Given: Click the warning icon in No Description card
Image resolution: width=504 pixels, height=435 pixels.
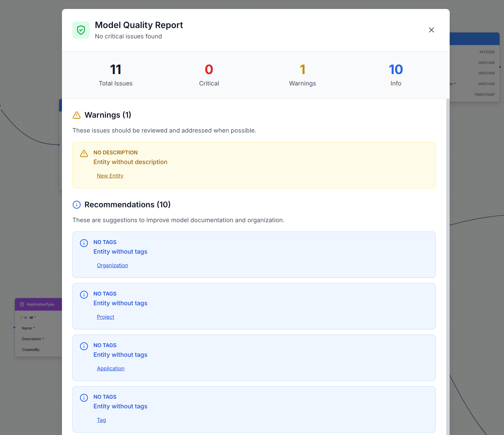Looking at the screenshot, I should coord(84,153).
